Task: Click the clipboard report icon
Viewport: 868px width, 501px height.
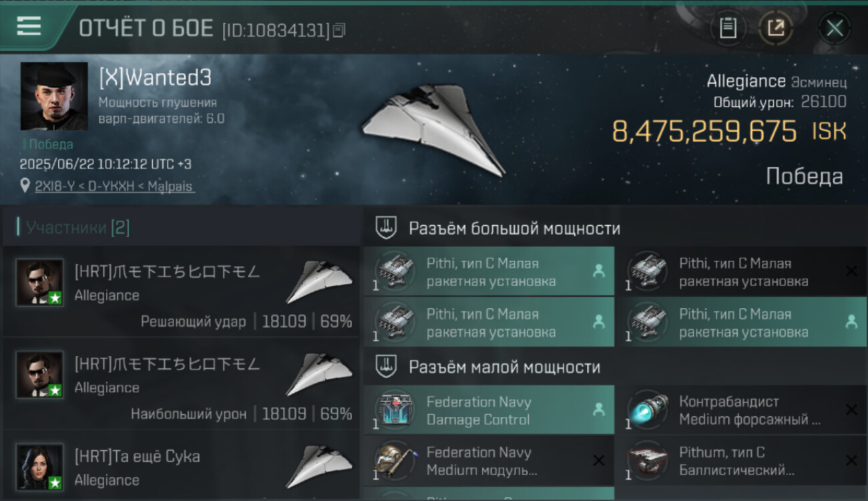Action: point(728,29)
